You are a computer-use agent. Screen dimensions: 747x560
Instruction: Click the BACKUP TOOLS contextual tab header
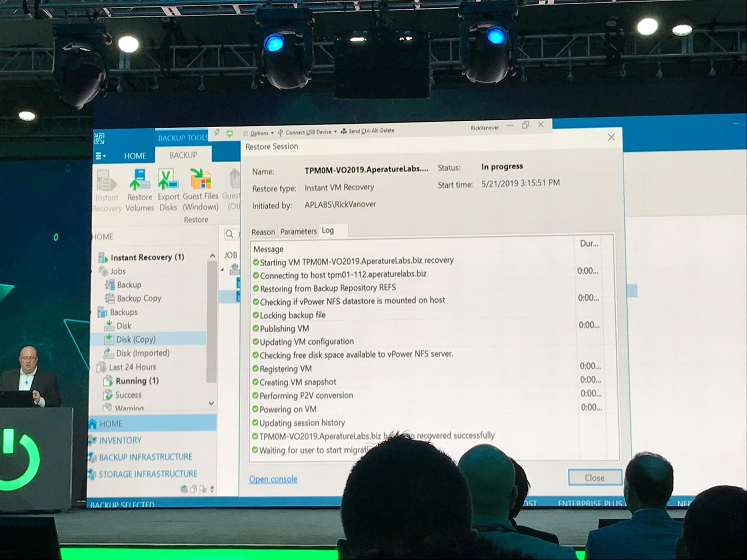pos(183,138)
